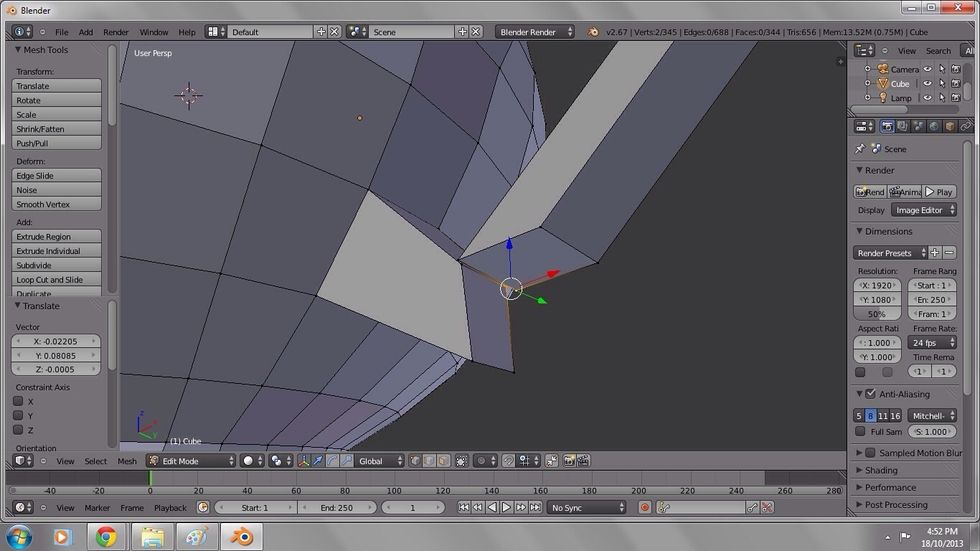Open the Render Presets dropdown

pos(890,252)
